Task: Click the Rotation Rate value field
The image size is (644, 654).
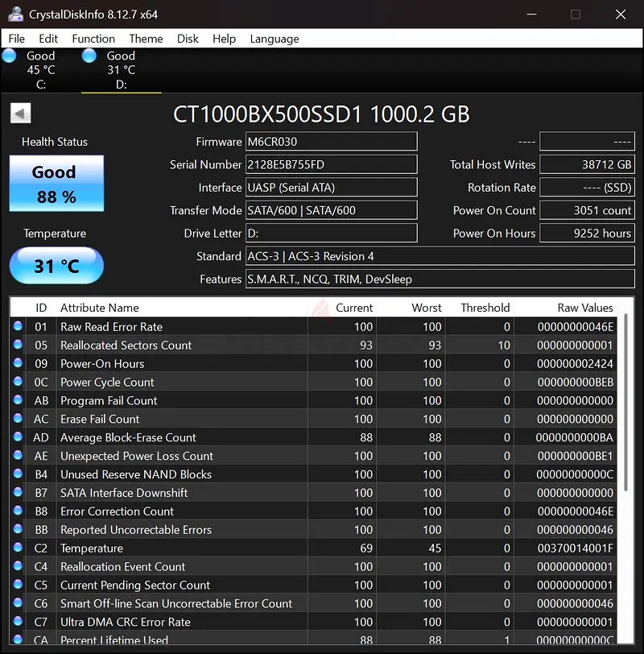Action: [588, 188]
